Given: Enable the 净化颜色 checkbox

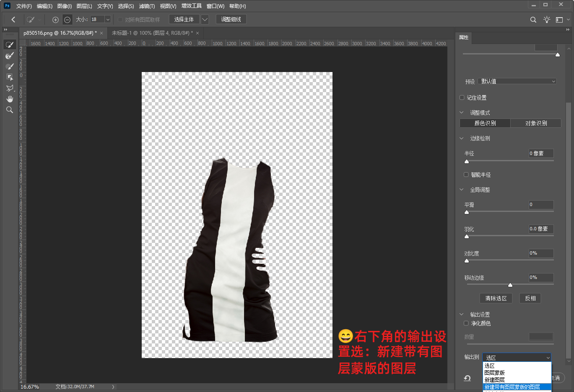Looking at the screenshot, I should tap(466, 323).
